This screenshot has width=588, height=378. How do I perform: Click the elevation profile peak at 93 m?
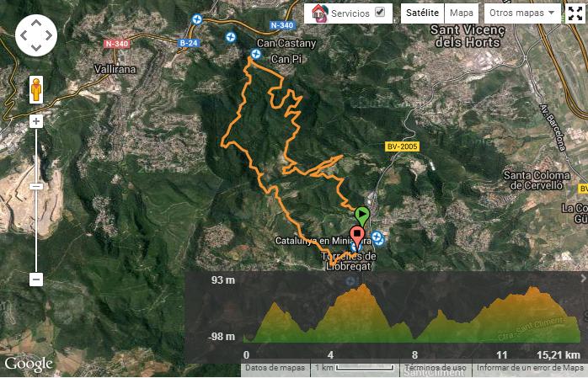click(363, 286)
